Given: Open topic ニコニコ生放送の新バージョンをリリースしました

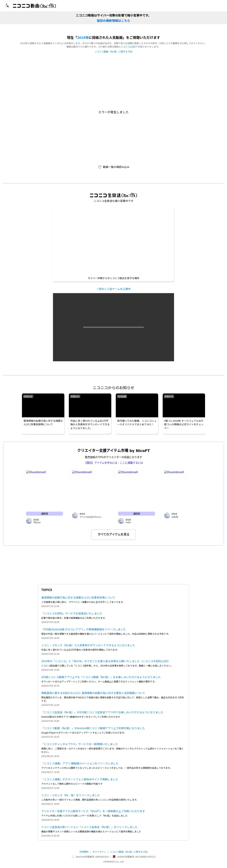Looking at the screenshot, I should pyautogui.click(x=90, y=827).
